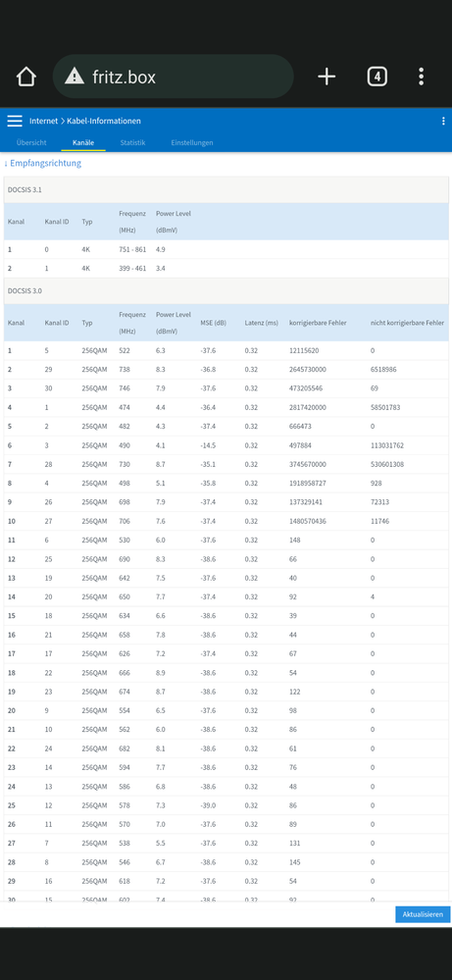Image resolution: width=452 pixels, height=980 pixels.
Task: Click the frequency range 751 - 861
Action: [x=132, y=249]
